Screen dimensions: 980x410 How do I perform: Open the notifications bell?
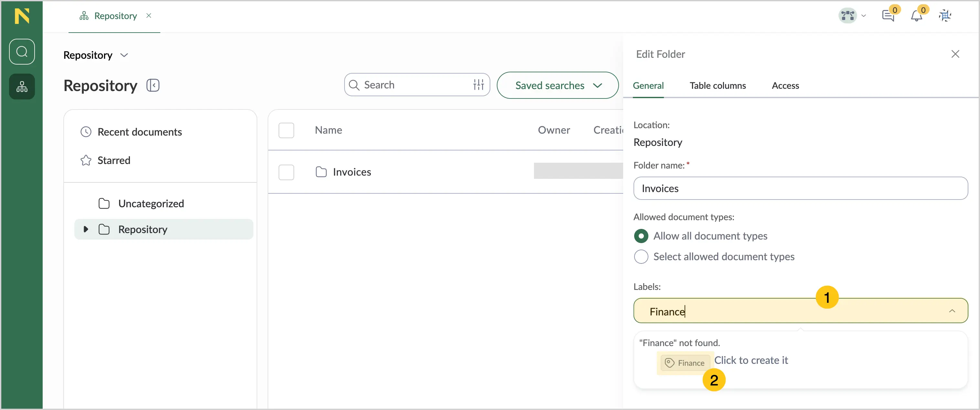916,15
